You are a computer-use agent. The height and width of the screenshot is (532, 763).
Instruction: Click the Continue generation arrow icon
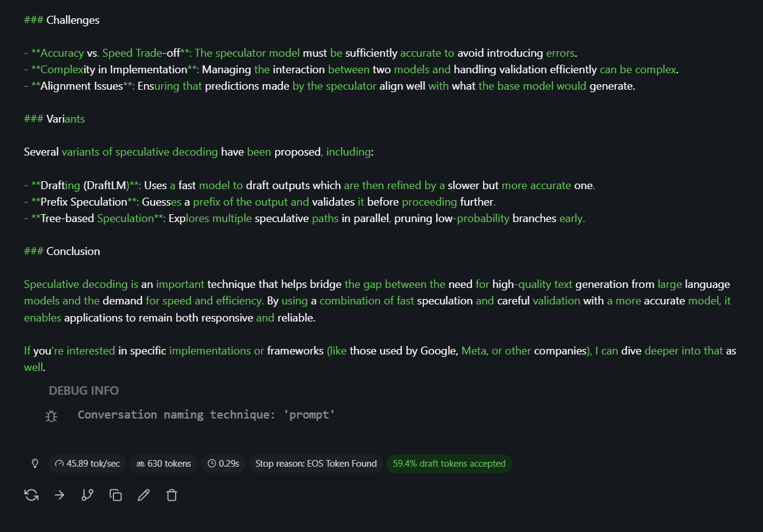point(59,495)
